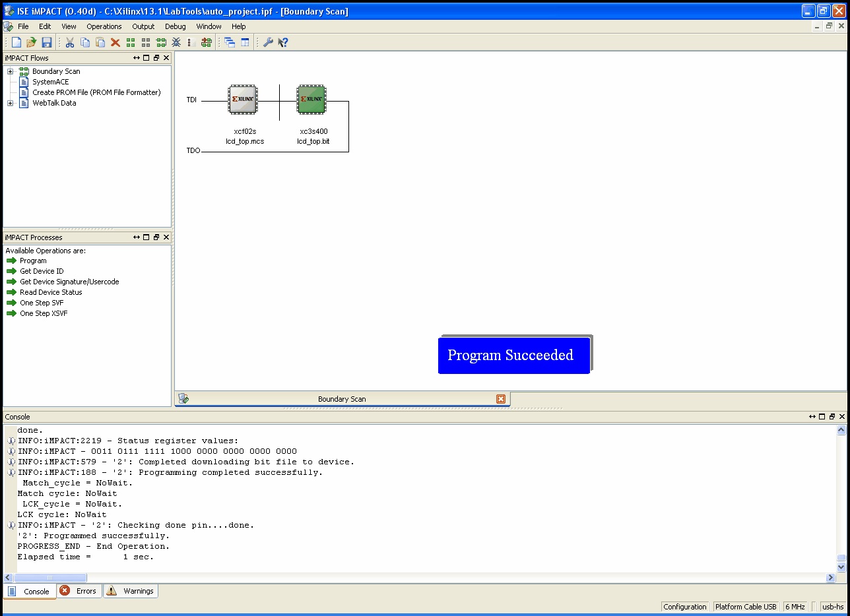Click the gray grid Unselect All icon
This screenshot has width=850, height=616.
(x=146, y=42)
